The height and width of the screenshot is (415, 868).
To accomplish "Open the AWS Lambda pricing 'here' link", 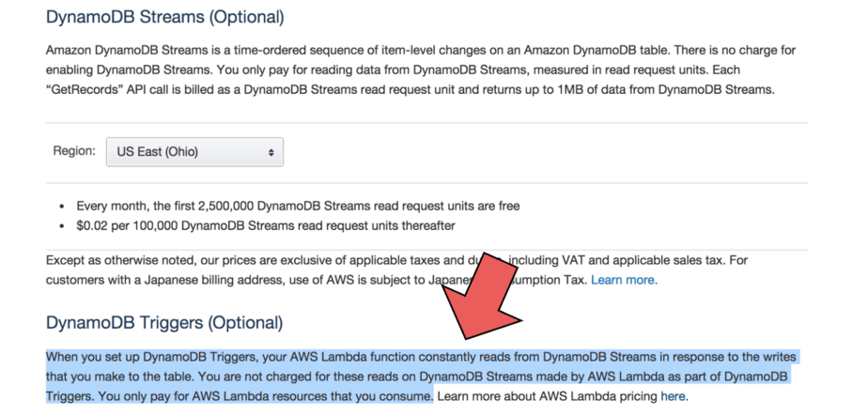I will click(673, 396).
